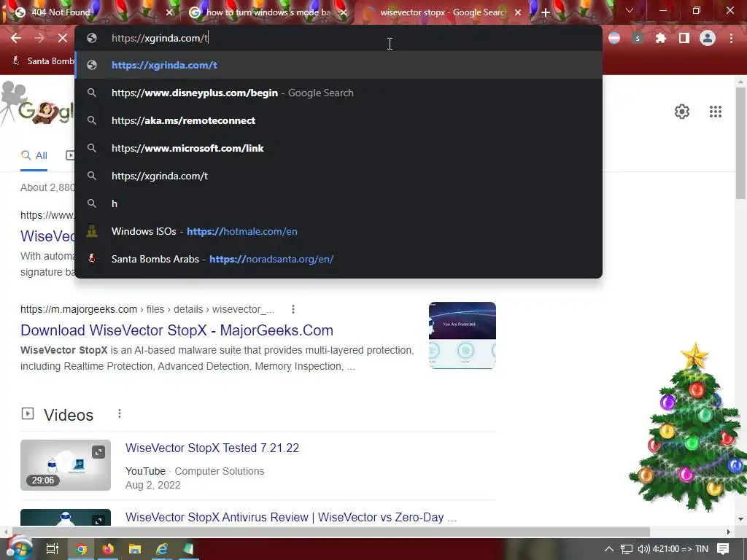Launch Firefox from the taskbar
This screenshot has width=747, height=560.
click(108, 549)
